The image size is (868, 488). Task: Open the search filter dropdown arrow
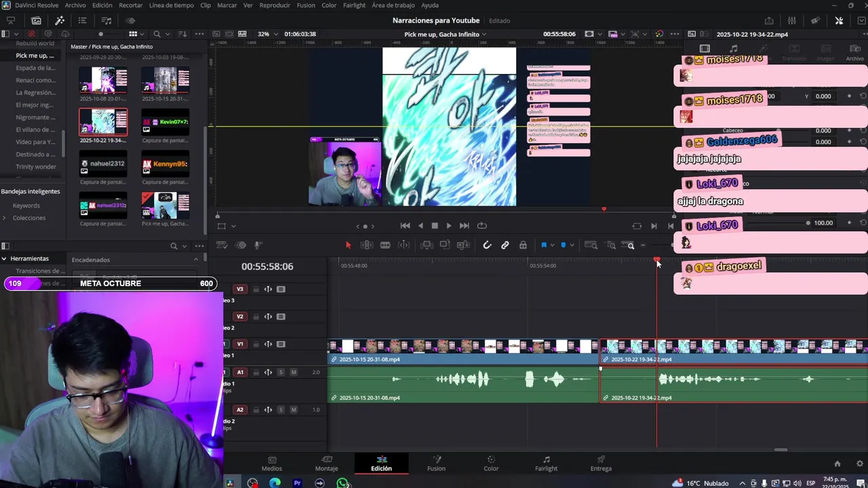click(167, 34)
